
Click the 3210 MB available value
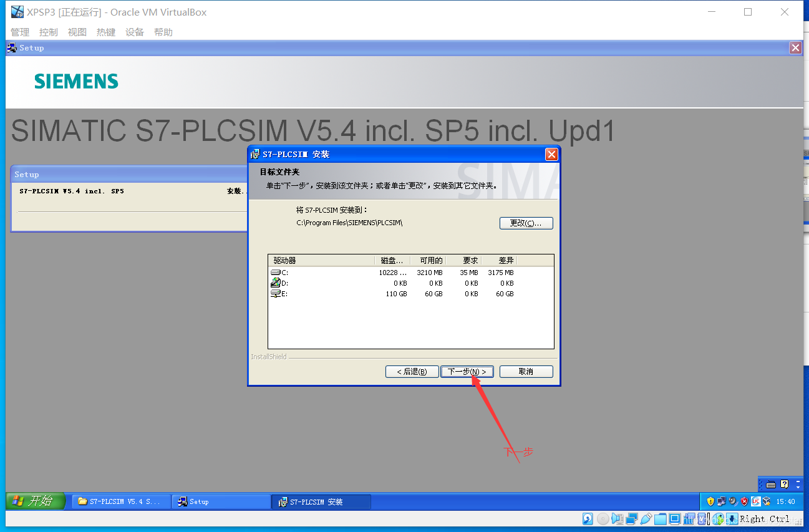click(x=430, y=273)
